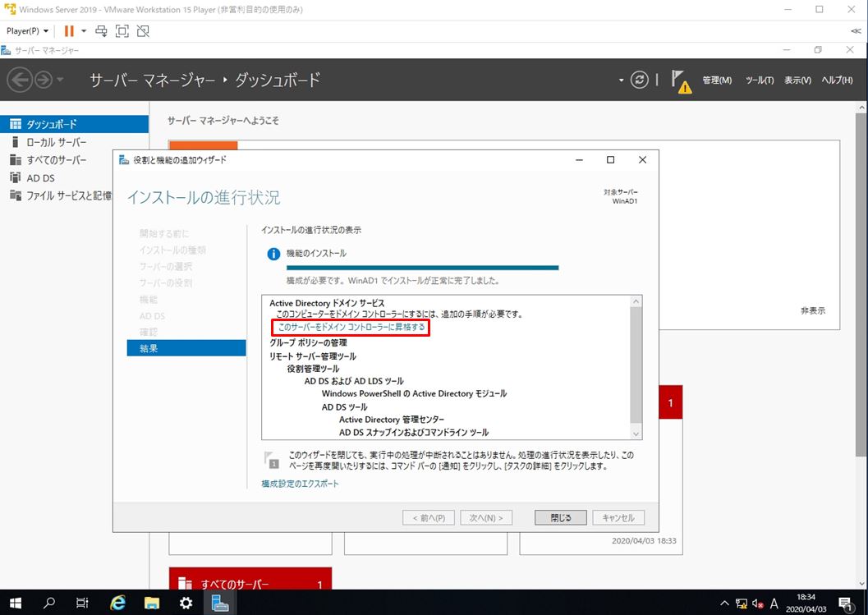
Task: Open the navigation history dropdown next to forward arrow
Action: tap(60, 80)
